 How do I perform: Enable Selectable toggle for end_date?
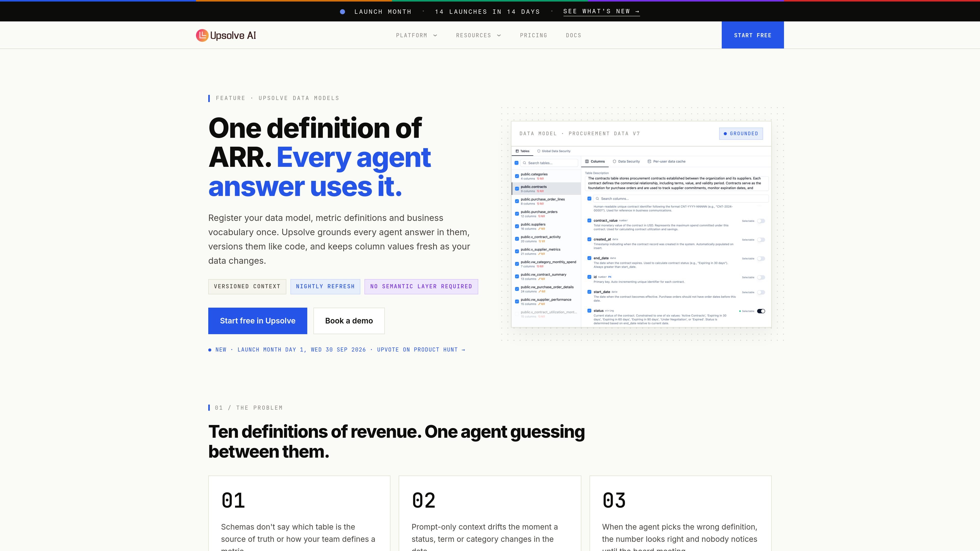click(x=761, y=259)
